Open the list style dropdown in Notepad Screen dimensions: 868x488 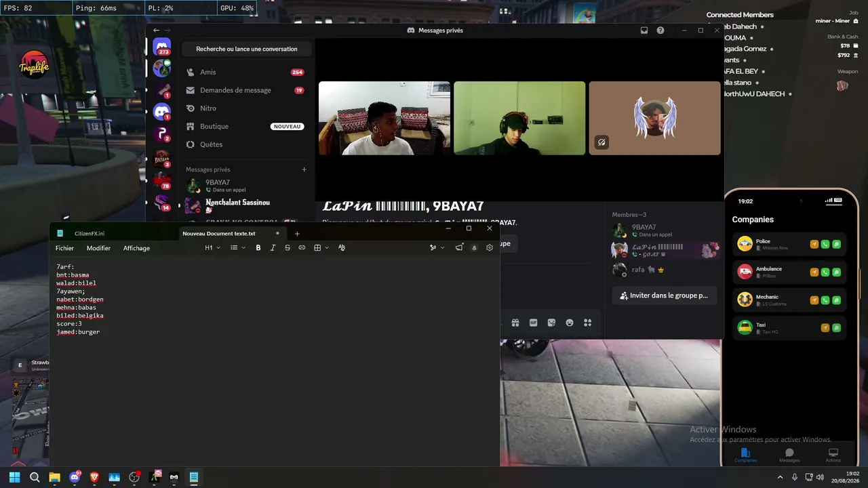(238, 248)
